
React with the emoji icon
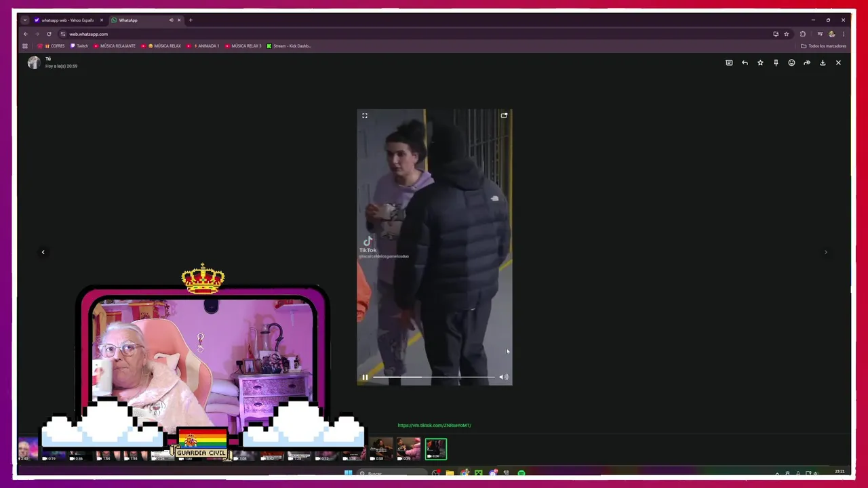(x=791, y=63)
